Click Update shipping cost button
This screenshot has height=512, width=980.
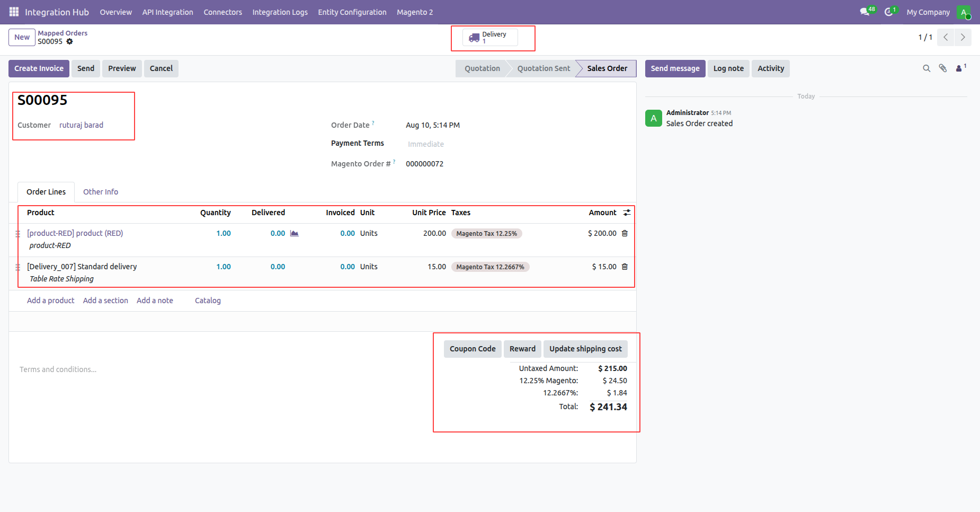(585, 349)
